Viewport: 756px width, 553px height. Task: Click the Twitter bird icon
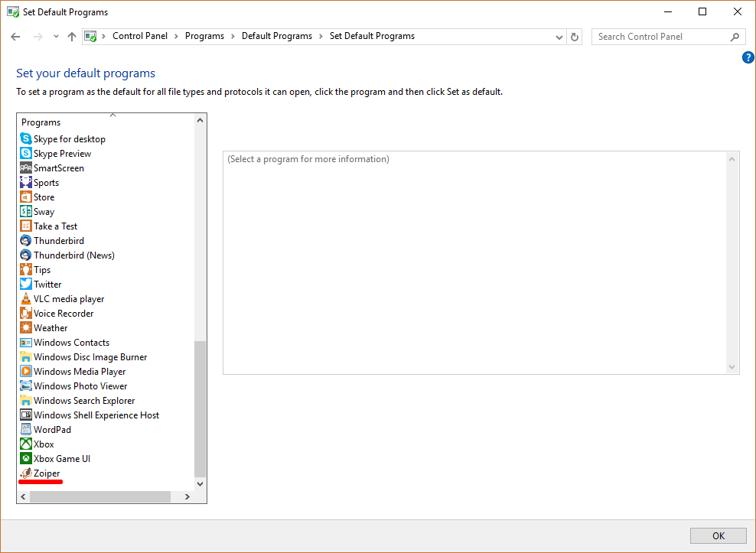pyautogui.click(x=26, y=285)
